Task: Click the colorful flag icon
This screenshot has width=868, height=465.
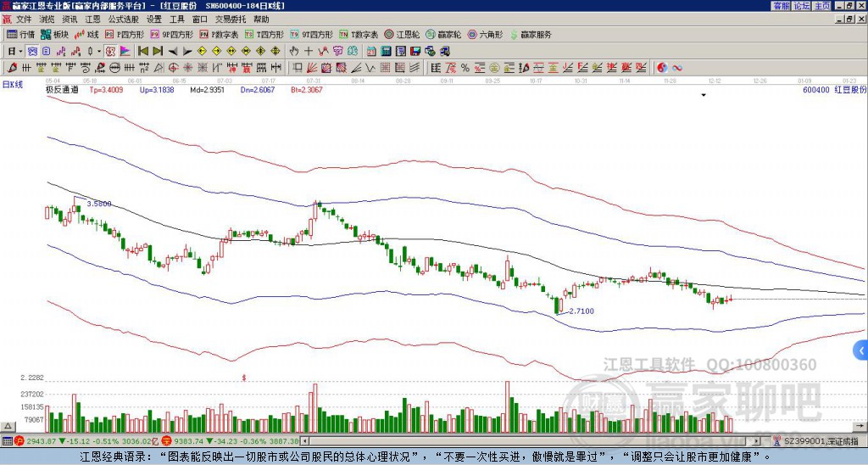Action: point(125,52)
